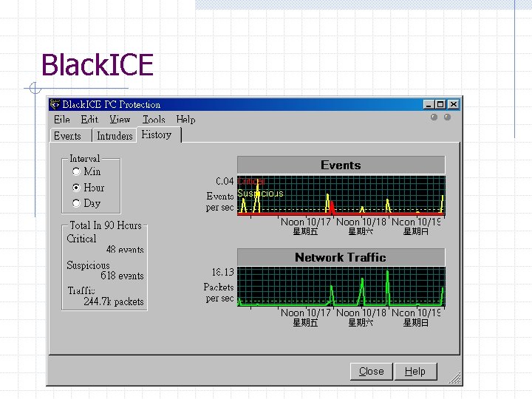
Task: Open the Edit menu
Action: click(89, 120)
